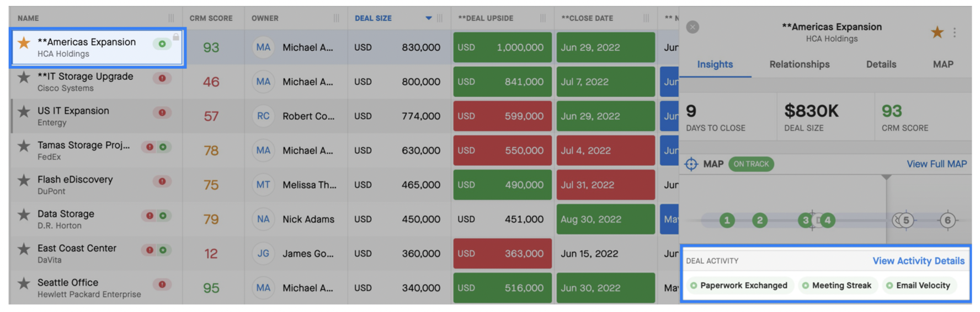Star the IT Storage Upgrade deal

[24, 77]
